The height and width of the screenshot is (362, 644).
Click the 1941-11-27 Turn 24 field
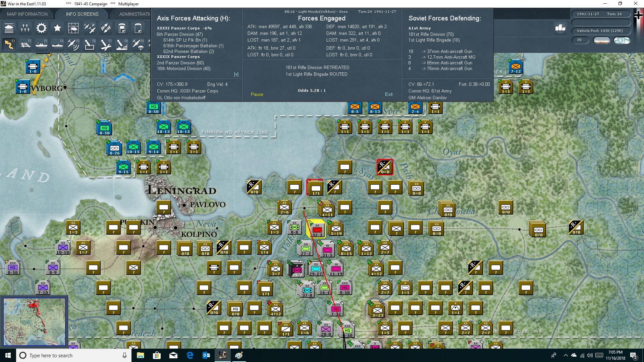click(601, 14)
